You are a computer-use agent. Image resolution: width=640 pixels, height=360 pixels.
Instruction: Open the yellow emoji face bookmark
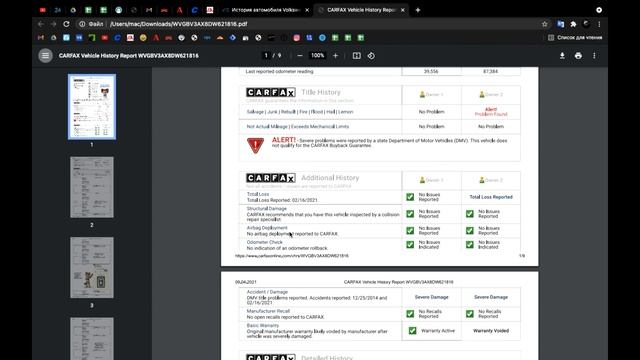tap(143, 38)
